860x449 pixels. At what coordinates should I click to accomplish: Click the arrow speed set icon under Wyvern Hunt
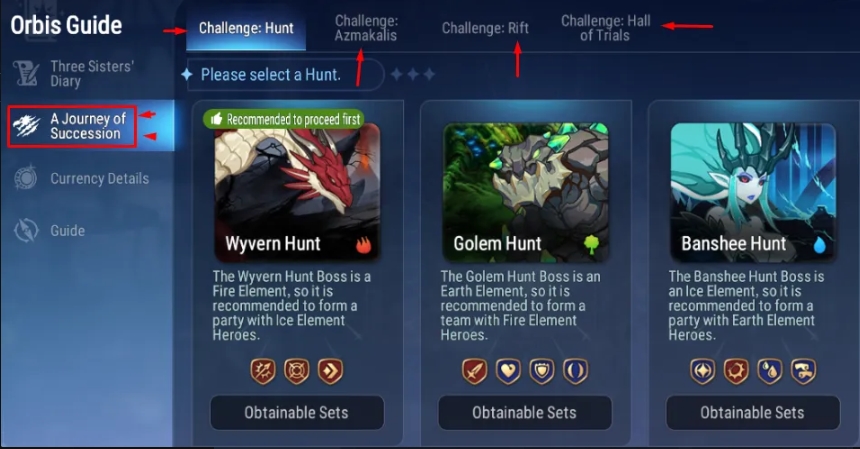tap(330, 371)
